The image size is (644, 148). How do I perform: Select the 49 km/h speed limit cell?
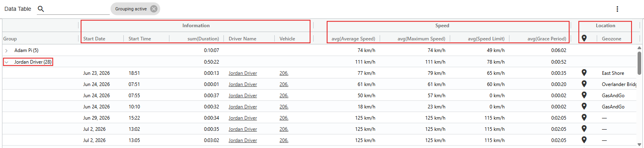coord(496,50)
